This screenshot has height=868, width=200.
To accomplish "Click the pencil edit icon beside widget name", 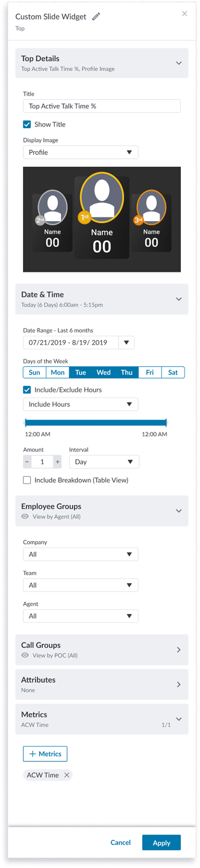I will [96, 16].
